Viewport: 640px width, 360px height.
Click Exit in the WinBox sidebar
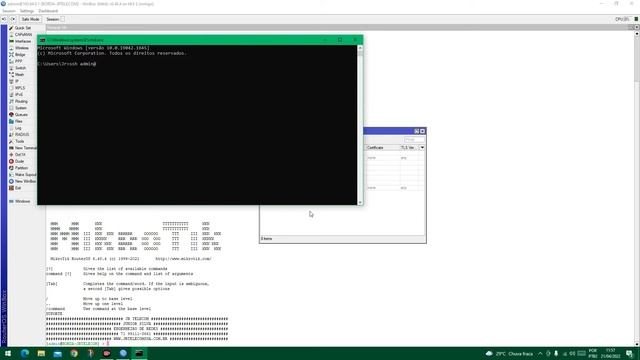(16, 188)
